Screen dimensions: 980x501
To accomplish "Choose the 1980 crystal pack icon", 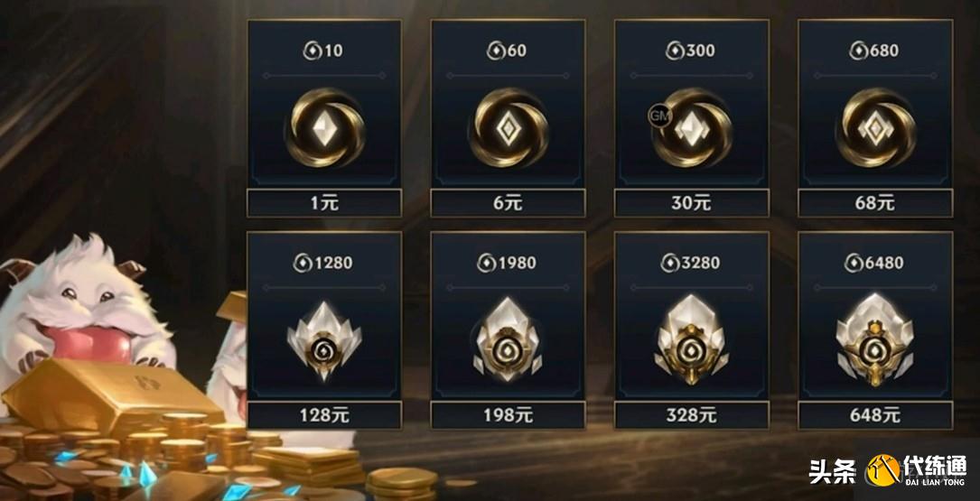I will coord(509,339).
